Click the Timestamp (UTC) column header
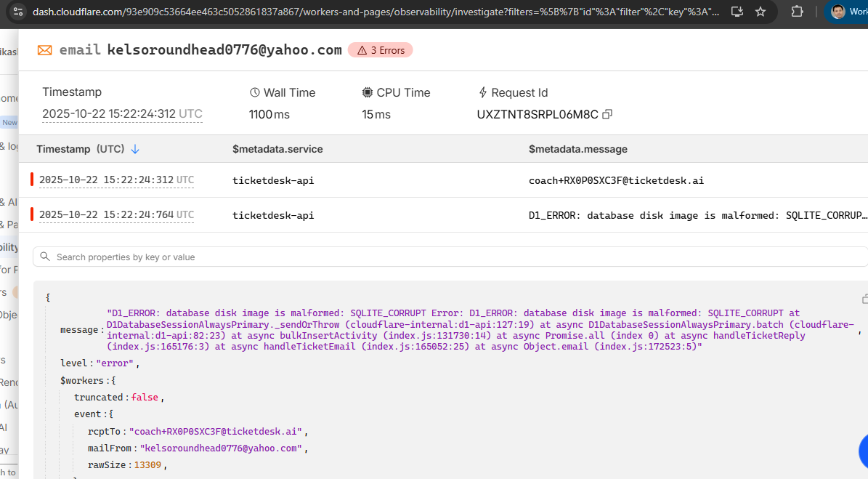Viewport: 868px width, 479px height. coord(81,149)
